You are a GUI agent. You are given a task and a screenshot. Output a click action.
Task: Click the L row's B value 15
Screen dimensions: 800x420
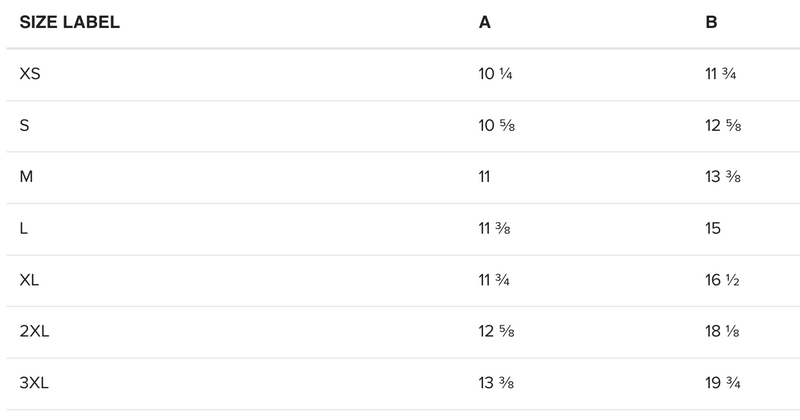tap(714, 229)
